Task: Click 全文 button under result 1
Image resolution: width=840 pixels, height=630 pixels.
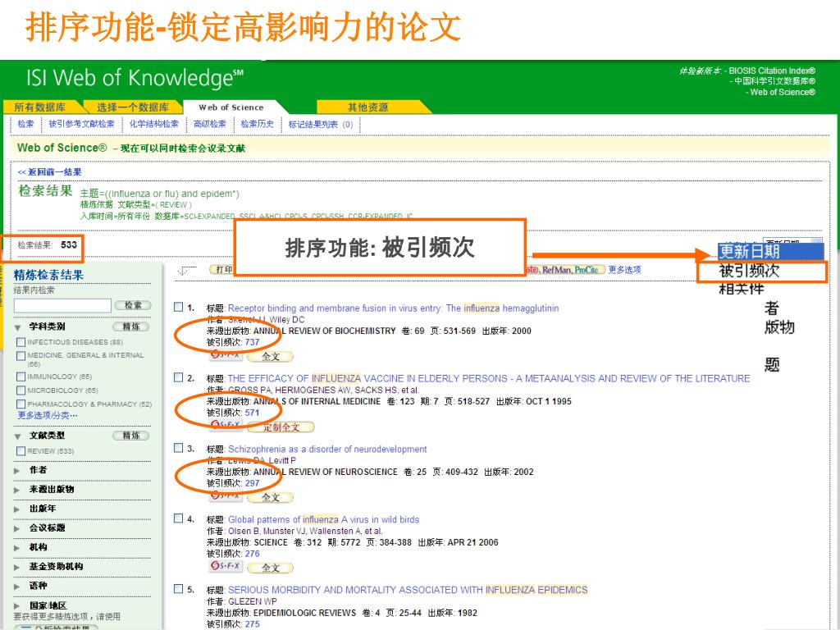Action: (x=271, y=356)
